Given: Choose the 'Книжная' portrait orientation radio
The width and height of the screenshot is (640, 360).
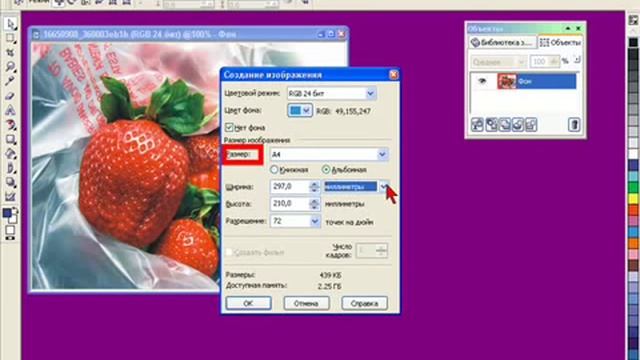Looking at the screenshot, I should [x=274, y=169].
